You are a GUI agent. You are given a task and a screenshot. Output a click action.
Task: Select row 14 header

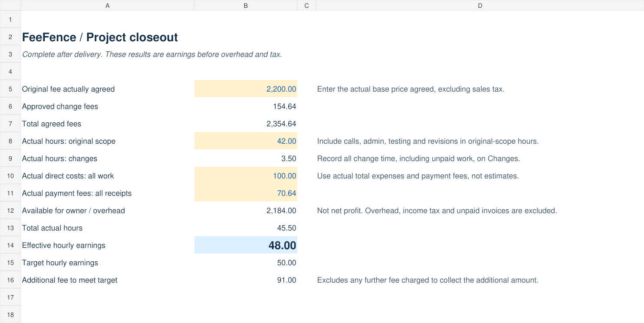[10, 245]
